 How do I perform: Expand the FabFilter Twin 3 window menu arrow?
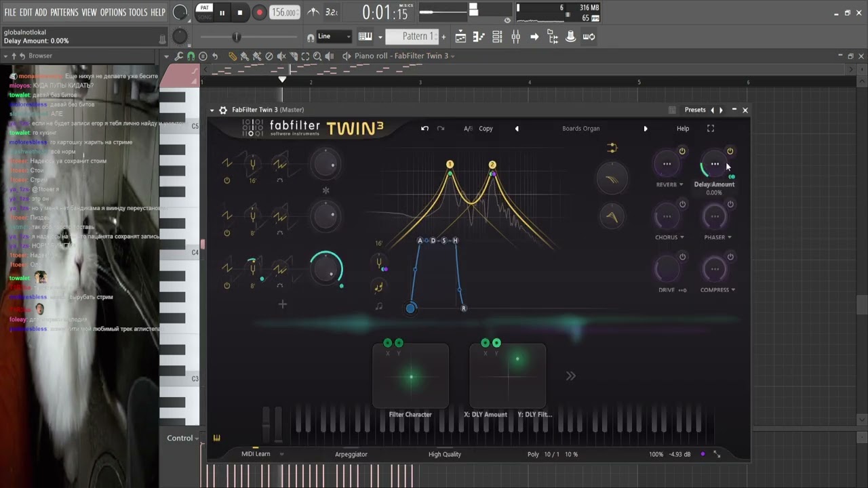pos(212,110)
